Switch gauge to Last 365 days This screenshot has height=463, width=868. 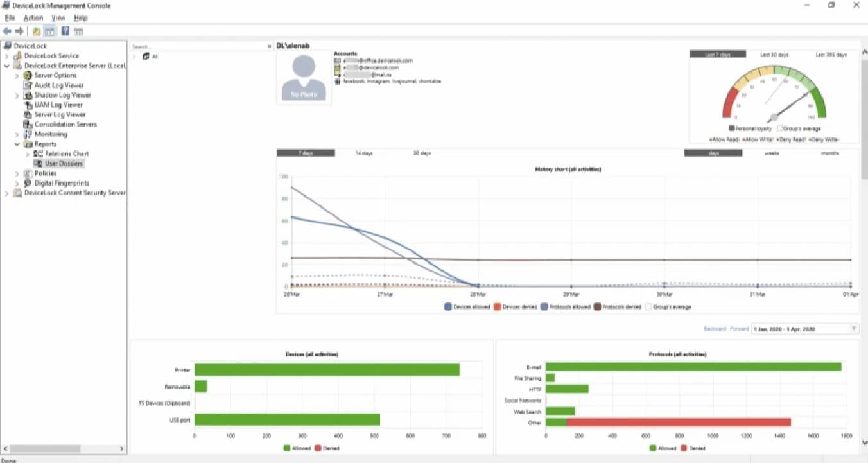(831, 55)
